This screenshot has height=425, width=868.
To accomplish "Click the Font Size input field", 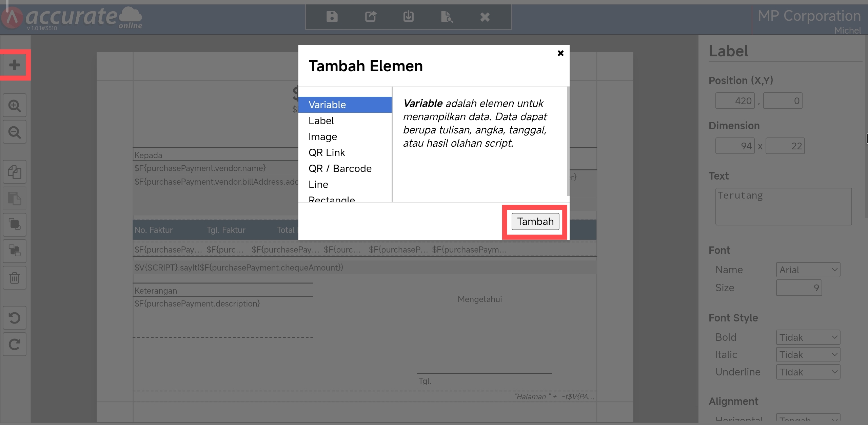I will (x=798, y=288).
